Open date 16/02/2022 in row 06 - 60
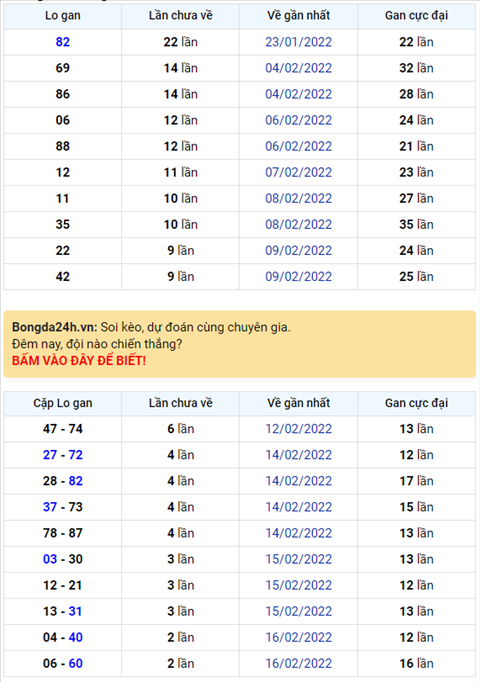Viewport: 480px width, 682px height. point(299,664)
